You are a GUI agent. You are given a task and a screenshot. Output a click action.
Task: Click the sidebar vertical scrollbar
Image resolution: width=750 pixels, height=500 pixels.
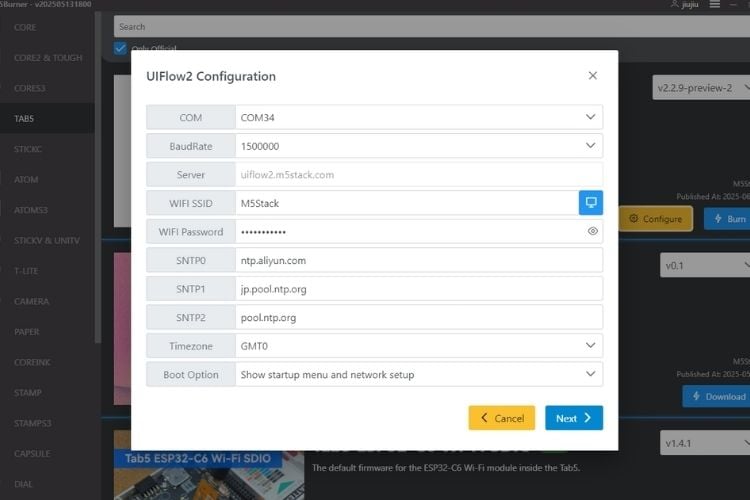pos(98,177)
